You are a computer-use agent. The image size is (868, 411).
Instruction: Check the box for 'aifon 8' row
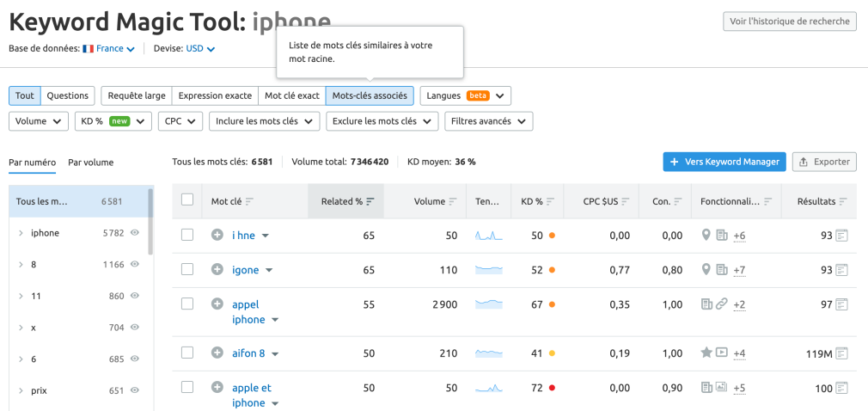(187, 353)
